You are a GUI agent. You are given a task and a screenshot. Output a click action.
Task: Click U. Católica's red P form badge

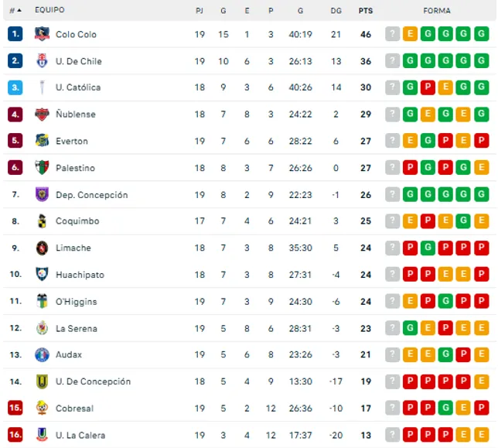pyautogui.click(x=428, y=87)
